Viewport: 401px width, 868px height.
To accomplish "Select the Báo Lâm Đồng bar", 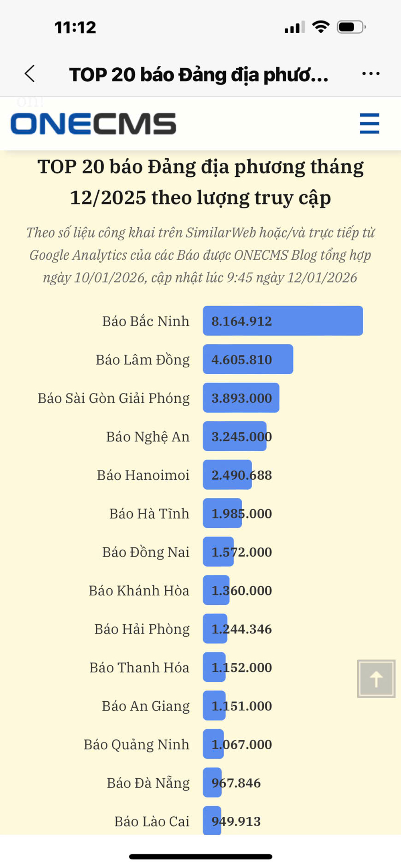I will pyautogui.click(x=248, y=359).
